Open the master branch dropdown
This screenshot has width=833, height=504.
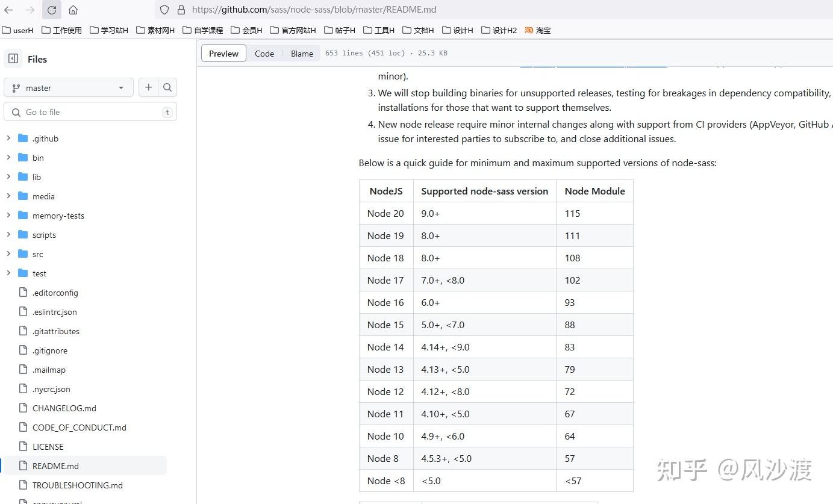[x=68, y=88]
